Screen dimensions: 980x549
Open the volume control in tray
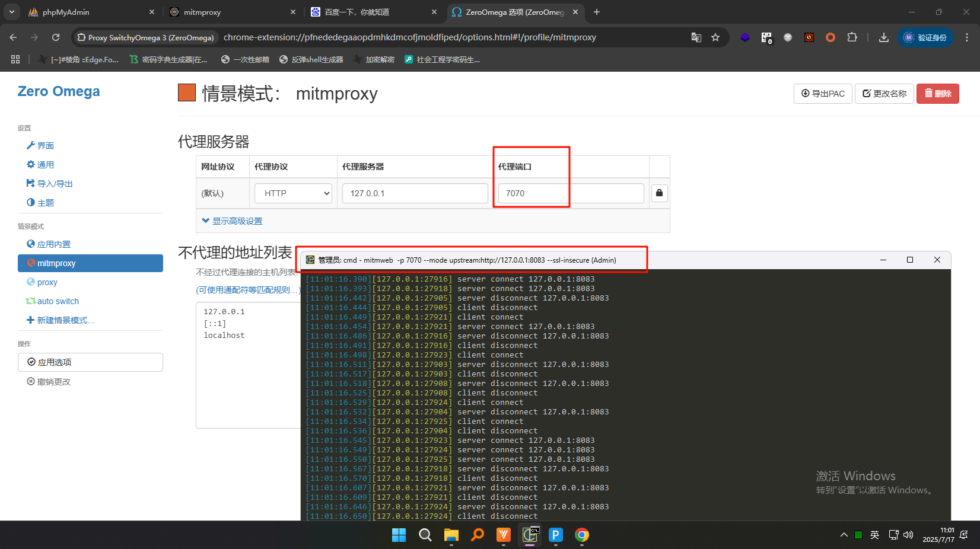(908, 535)
